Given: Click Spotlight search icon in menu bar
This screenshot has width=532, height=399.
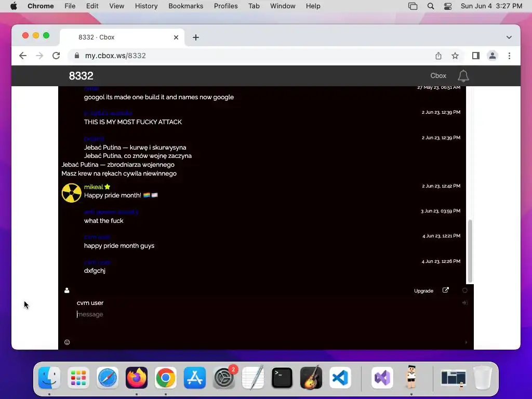Looking at the screenshot, I should pyautogui.click(x=431, y=6).
